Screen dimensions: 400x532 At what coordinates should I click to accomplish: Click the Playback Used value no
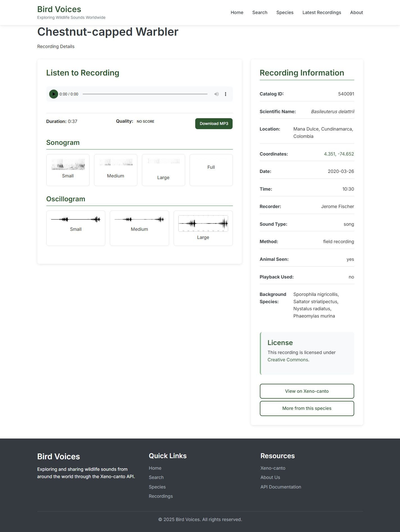pos(351,277)
